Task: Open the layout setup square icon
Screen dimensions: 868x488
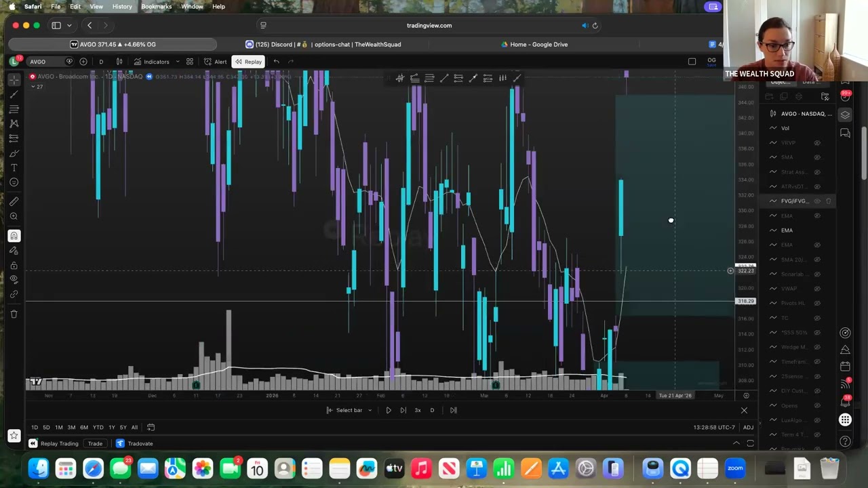Action: click(692, 62)
